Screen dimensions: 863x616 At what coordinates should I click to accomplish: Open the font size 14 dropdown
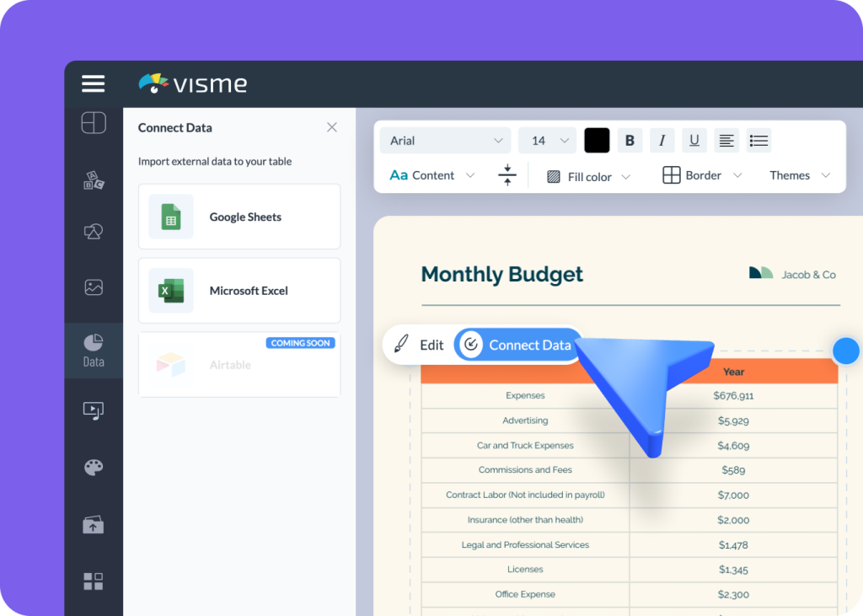click(547, 140)
